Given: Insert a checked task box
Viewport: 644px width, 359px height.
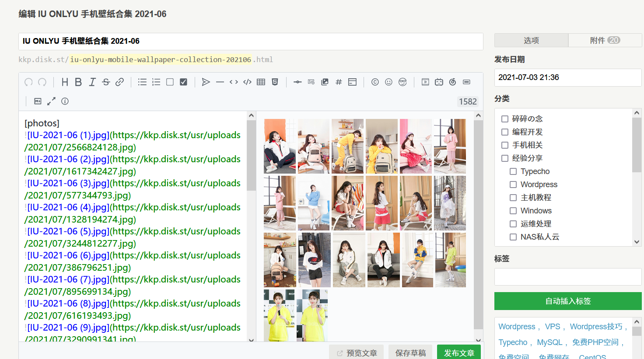Looking at the screenshot, I should pos(184,82).
